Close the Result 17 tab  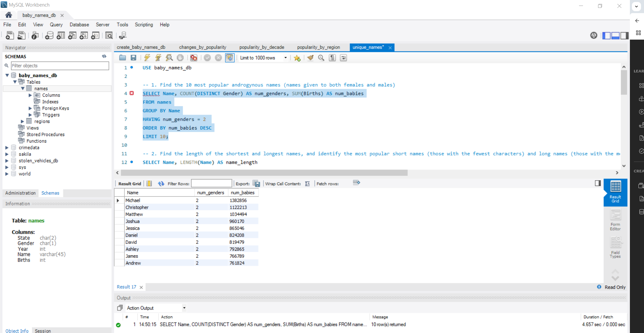coord(141,287)
